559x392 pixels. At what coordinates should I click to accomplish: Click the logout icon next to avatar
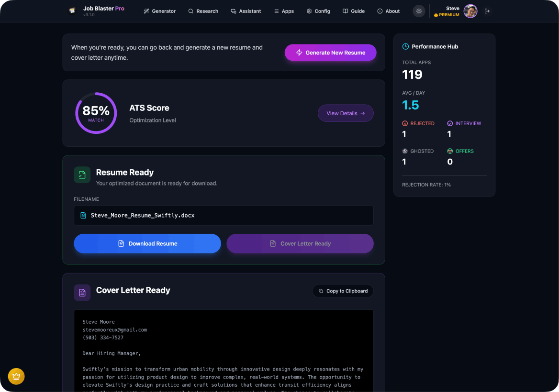point(487,11)
